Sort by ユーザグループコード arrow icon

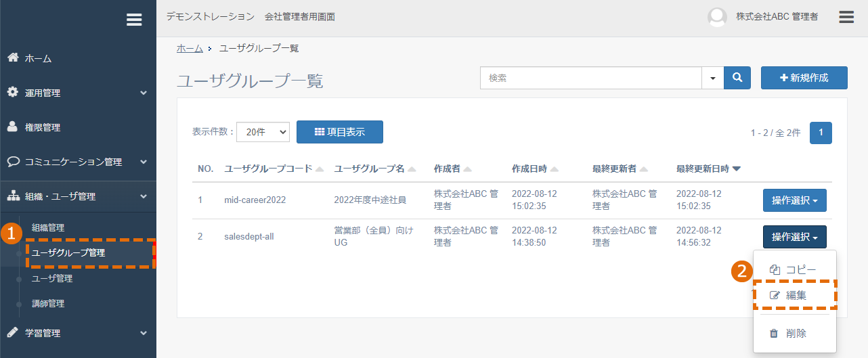pyautogui.click(x=320, y=169)
